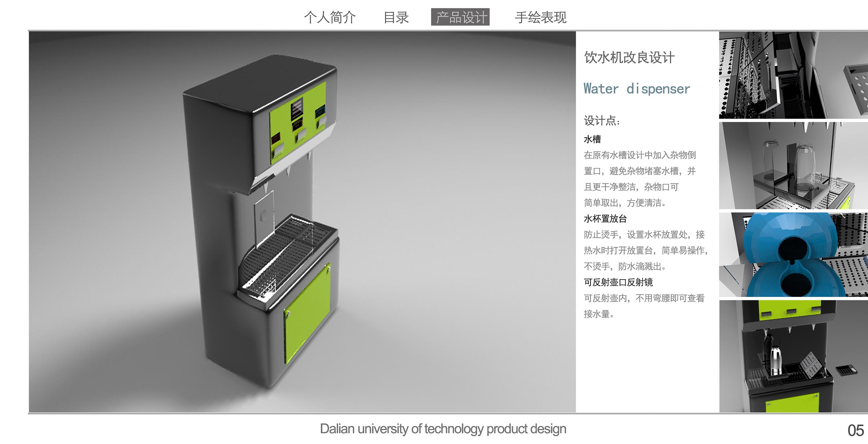
Task: Open the 目录 tab
Action: (x=396, y=17)
